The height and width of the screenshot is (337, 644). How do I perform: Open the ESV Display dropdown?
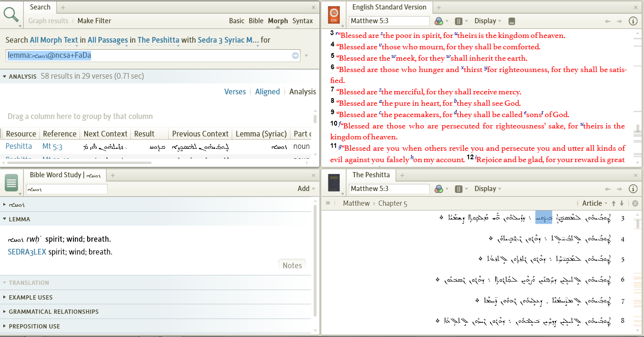click(488, 21)
